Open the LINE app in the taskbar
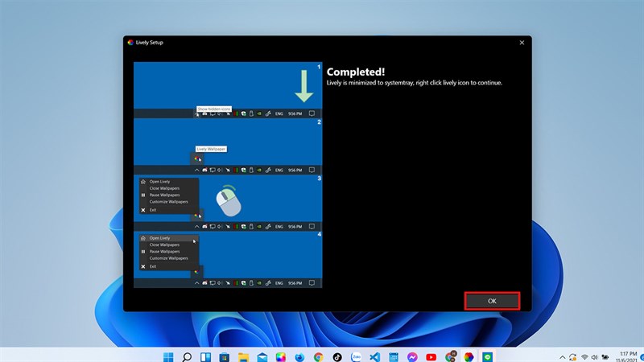 pyautogui.click(x=487, y=356)
